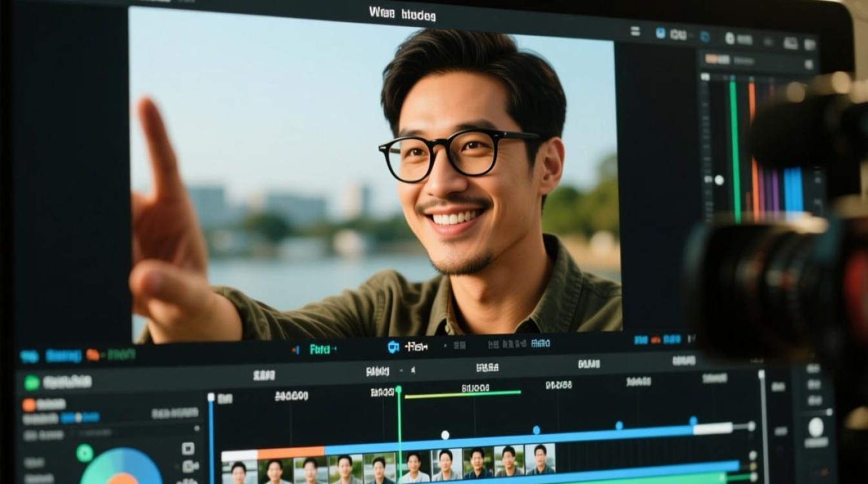Select the white clip segment above the filmstrip
The image size is (868, 484).
click(x=240, y=456)
